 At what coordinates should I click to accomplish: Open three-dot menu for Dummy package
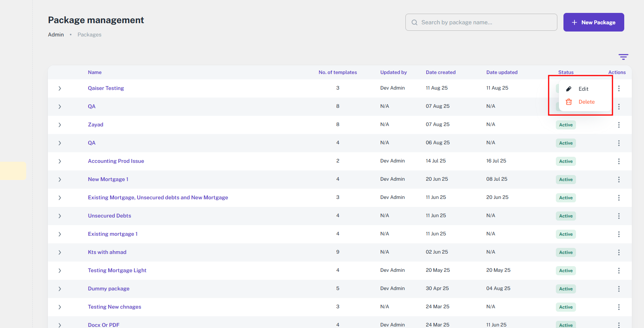coord(619,289)
